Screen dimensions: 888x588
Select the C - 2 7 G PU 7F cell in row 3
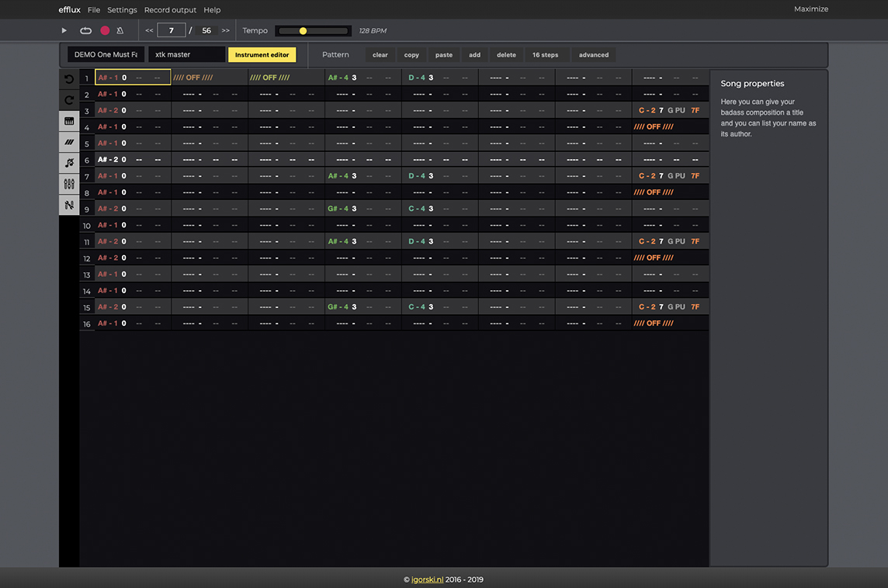[x=670, y=110]
